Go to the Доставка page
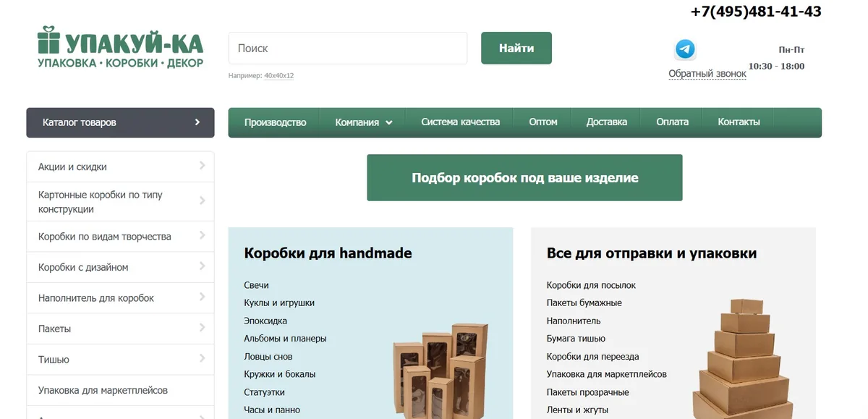868x419 pixels. [607, 122]
